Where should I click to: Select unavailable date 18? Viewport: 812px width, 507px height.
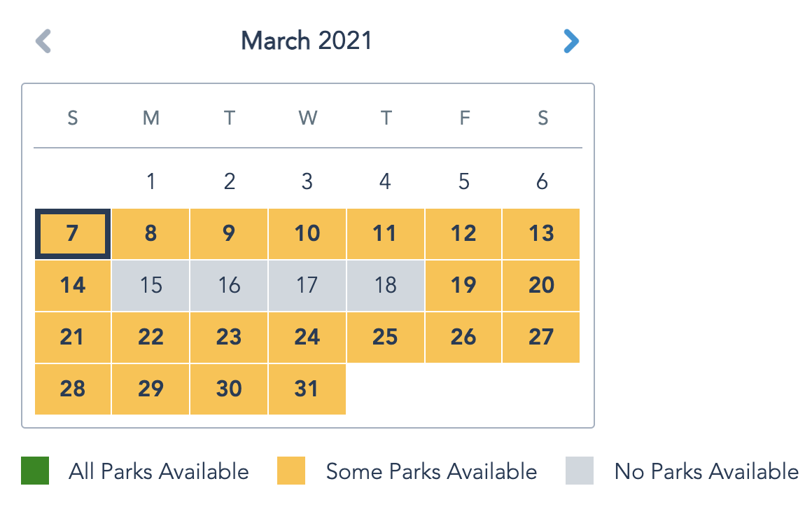point(386,285)
